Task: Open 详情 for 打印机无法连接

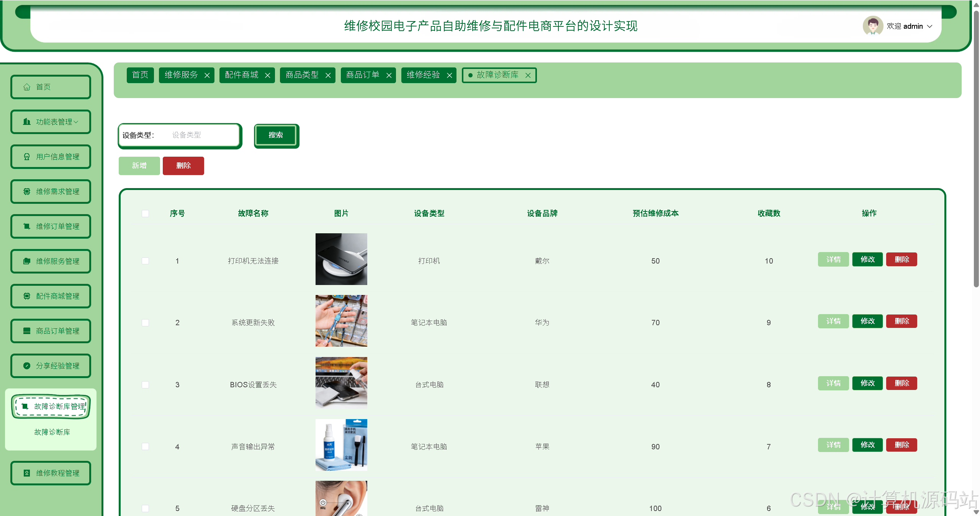Action: (x=833, y=260)
